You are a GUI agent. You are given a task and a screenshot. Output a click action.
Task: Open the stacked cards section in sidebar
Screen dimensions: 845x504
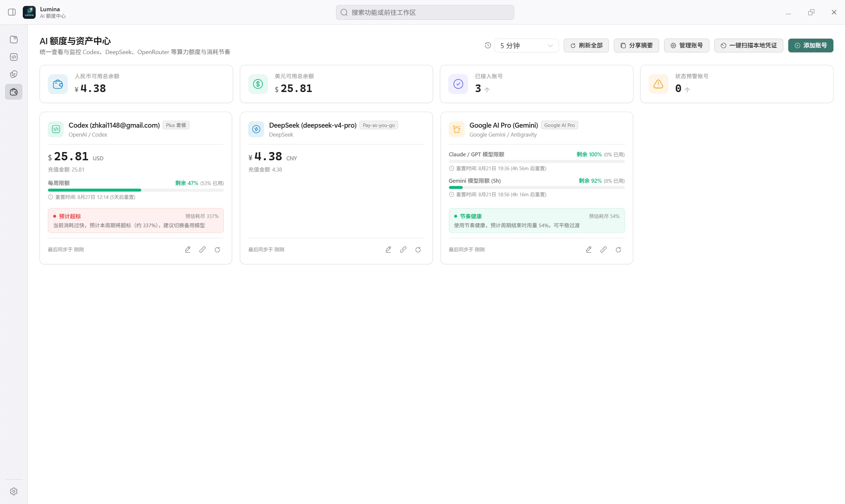coord(14,74)
